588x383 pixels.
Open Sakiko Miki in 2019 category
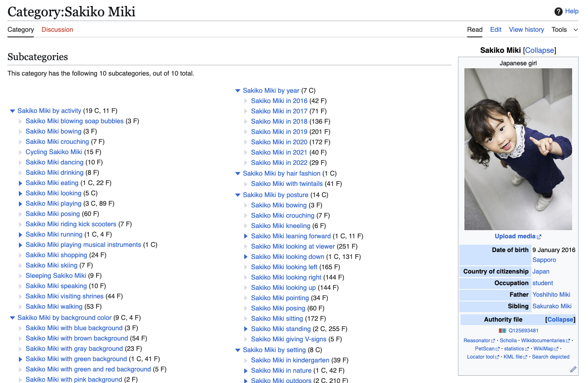coord(279,132)
